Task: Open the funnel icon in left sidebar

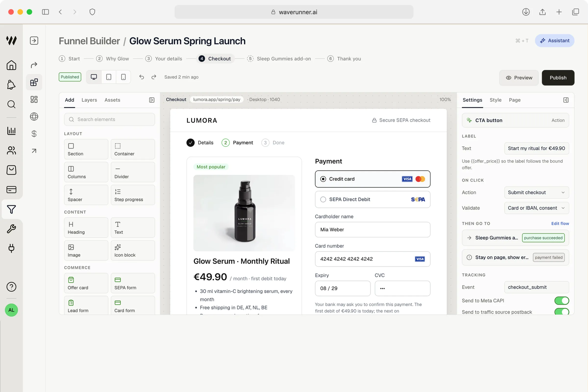Action: pyautogui.click(x=11, y=209)
